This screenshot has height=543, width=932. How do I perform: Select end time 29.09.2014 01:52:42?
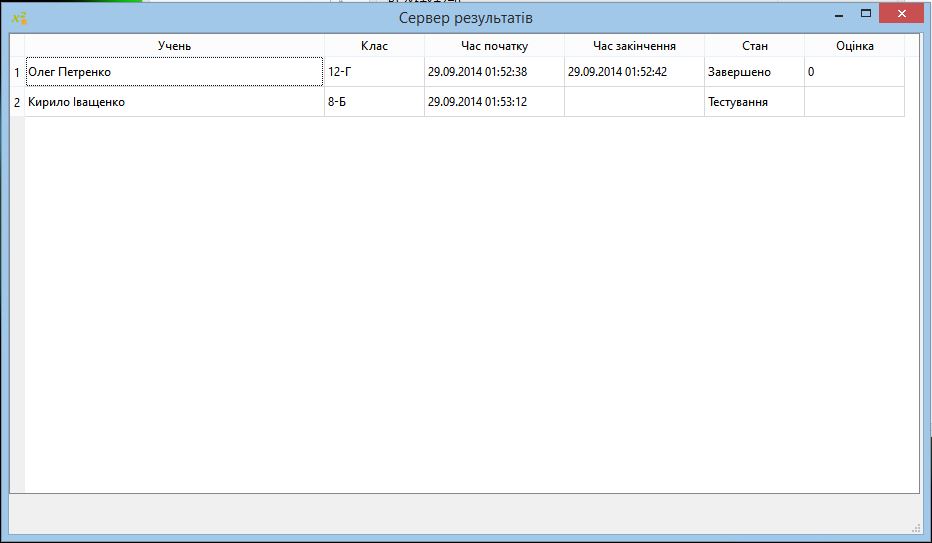pyautogui.click(x=634, y=72)
